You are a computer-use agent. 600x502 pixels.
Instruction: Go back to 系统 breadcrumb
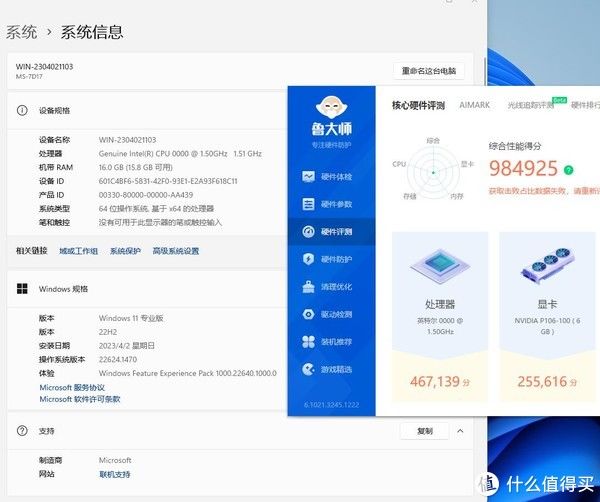pos(21,32)
